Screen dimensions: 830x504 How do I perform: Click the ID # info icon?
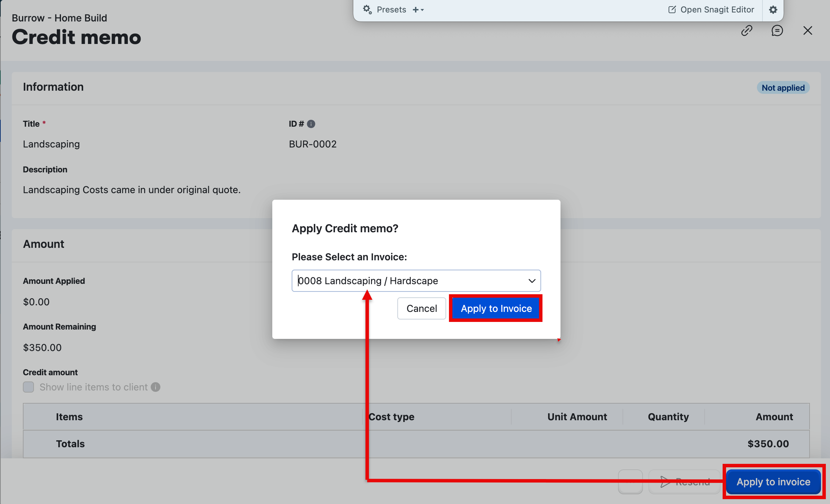(311, 124)
